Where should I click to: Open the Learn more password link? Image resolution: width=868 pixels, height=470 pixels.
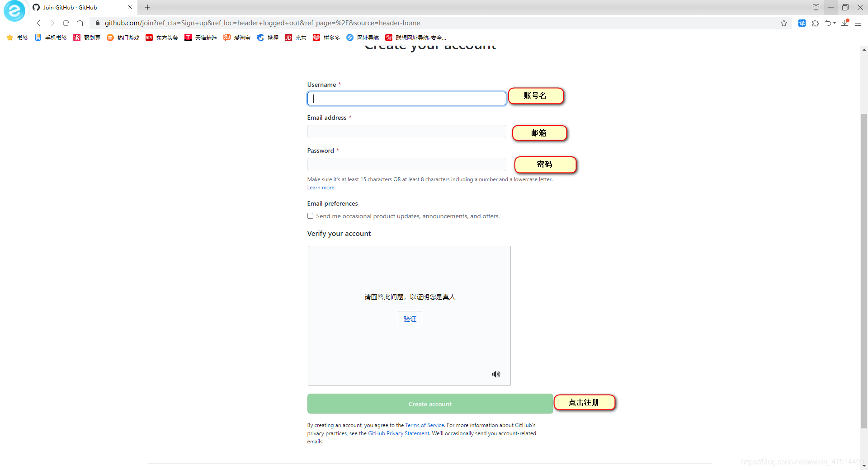click(x=321, y=188)
